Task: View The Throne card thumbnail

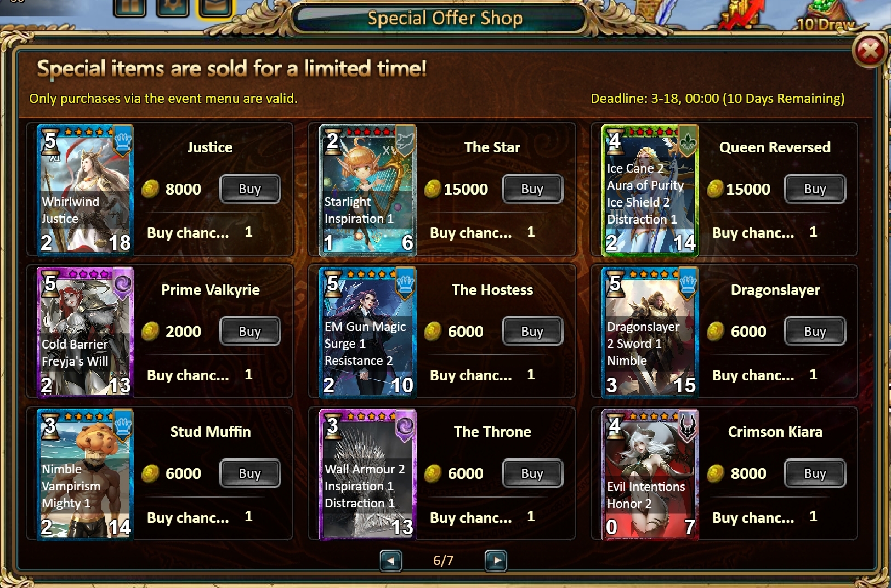Action: (368, 475)
